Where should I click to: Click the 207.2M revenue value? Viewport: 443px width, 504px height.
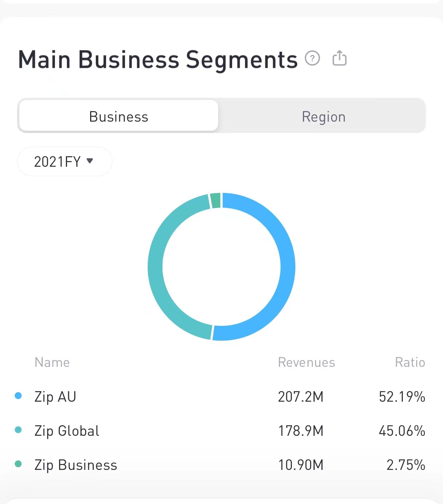[301, 397]
